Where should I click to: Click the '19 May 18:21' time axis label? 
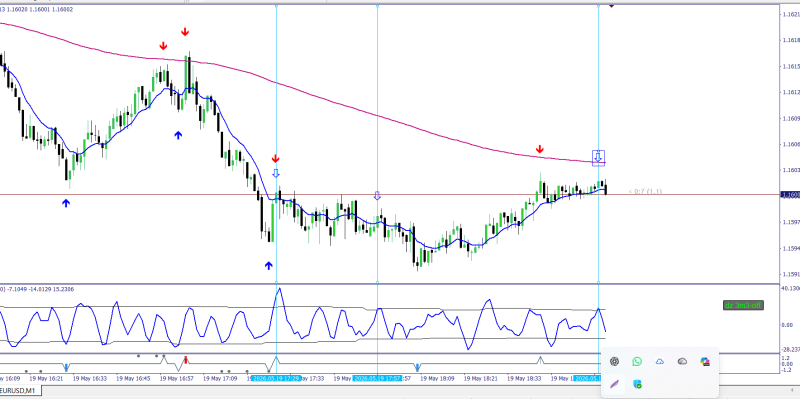click(481, 379)
